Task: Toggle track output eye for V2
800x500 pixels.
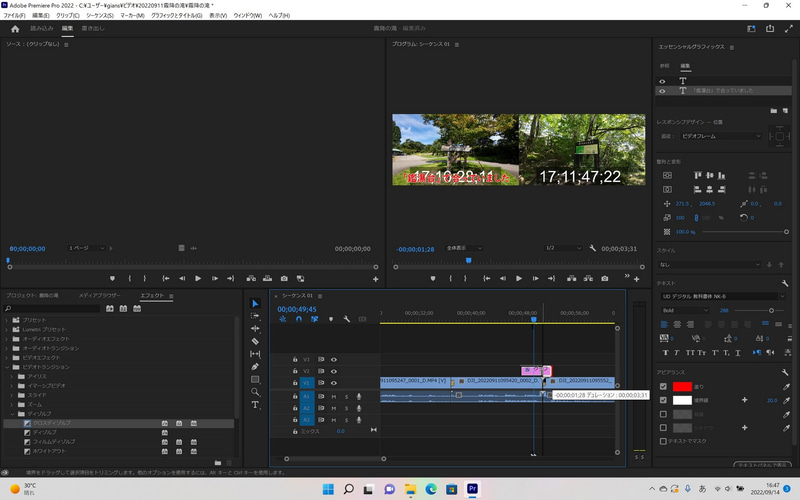Action: coord(334,371)
